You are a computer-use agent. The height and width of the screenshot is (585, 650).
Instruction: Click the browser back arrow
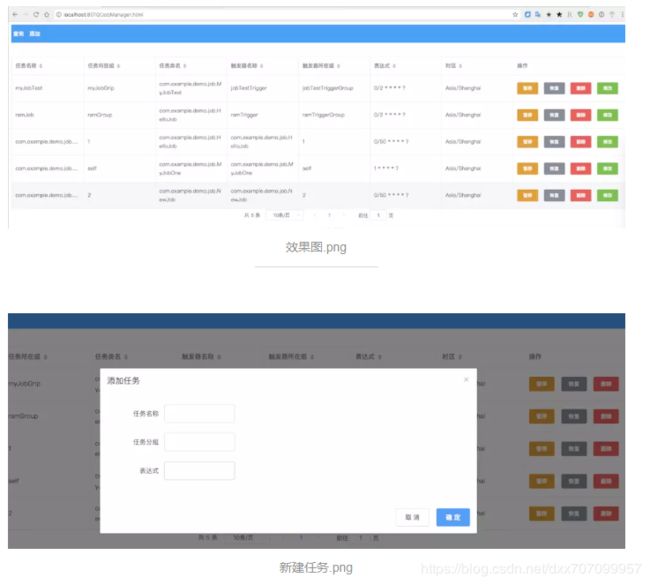14,15
